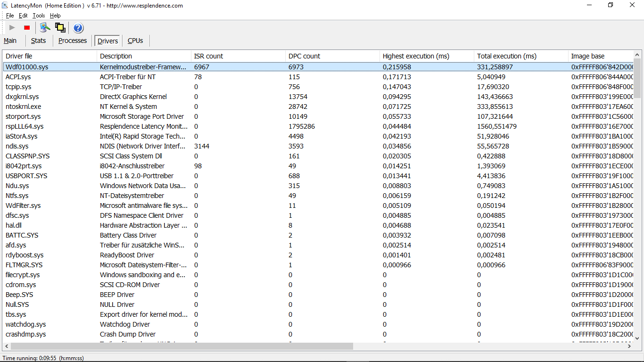This screenshot has width=644, height=362.
Task: Open the File menu
Action: [x=10, y=16]
